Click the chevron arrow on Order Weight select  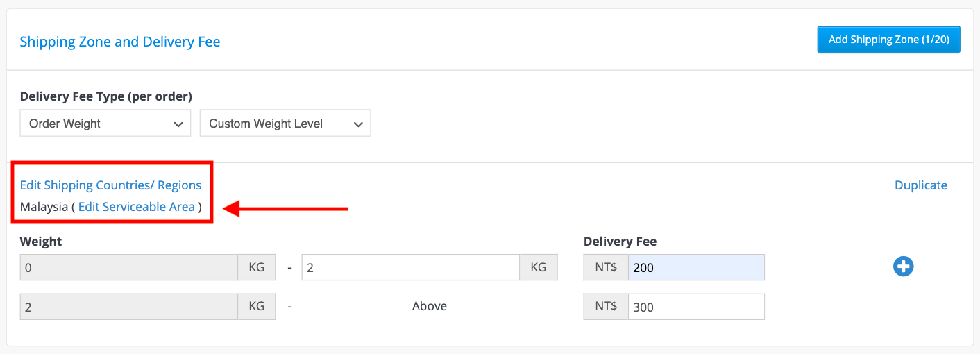pyautogui.click(x=178, y=124)
